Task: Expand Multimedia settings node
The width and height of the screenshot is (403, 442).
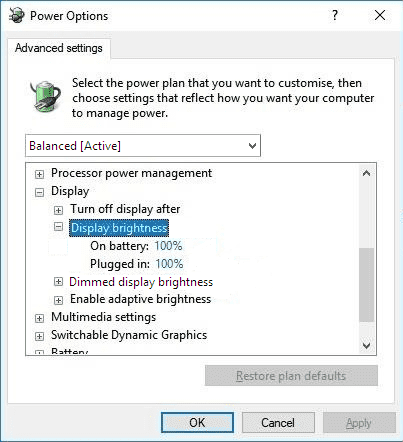Action: (x=39, y=318)
